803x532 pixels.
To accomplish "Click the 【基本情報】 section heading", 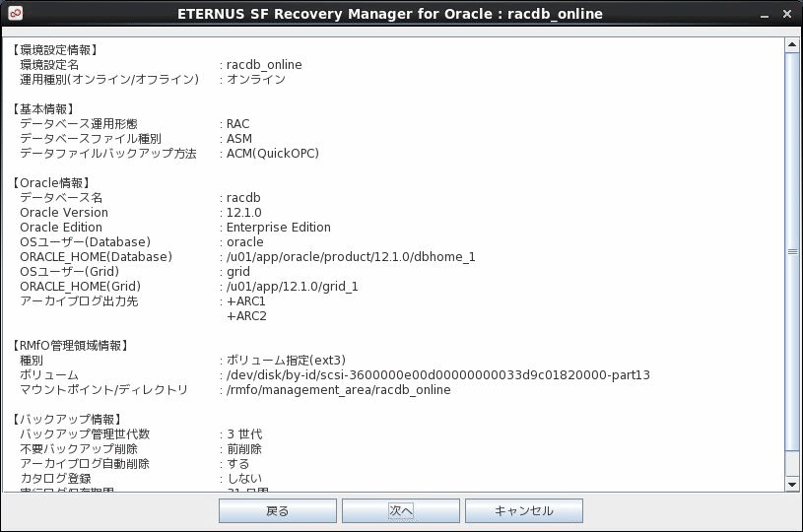I will click(x=43, y=109).
